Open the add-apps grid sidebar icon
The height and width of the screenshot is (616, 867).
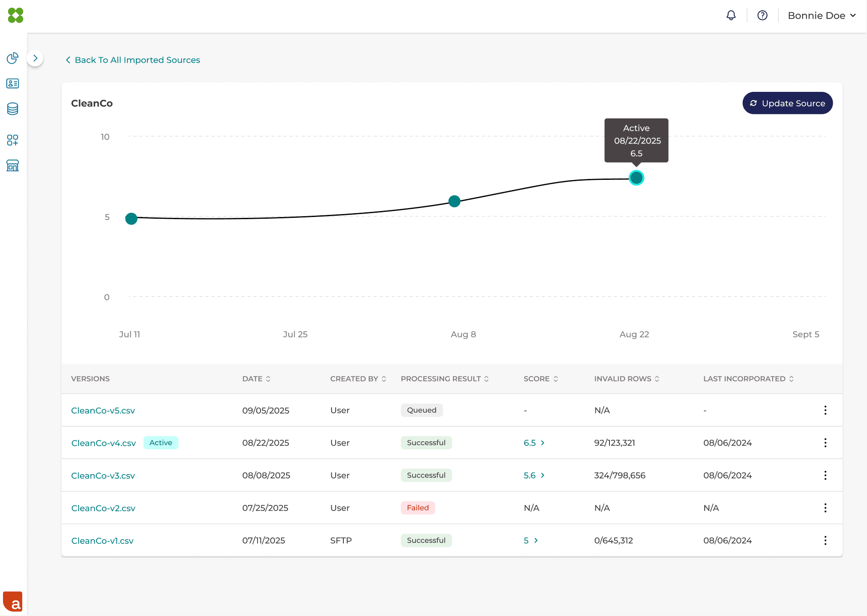pos(12,140)
